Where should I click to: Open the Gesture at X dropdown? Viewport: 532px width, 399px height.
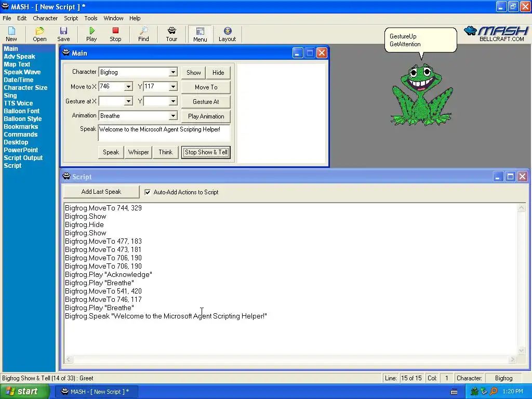[128, 101]
